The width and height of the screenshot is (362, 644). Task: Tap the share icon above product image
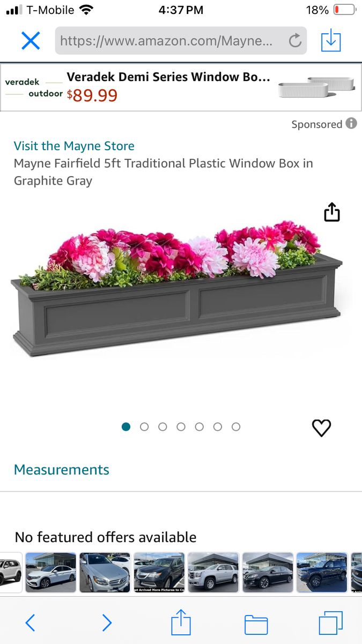(x=332, y=212)
